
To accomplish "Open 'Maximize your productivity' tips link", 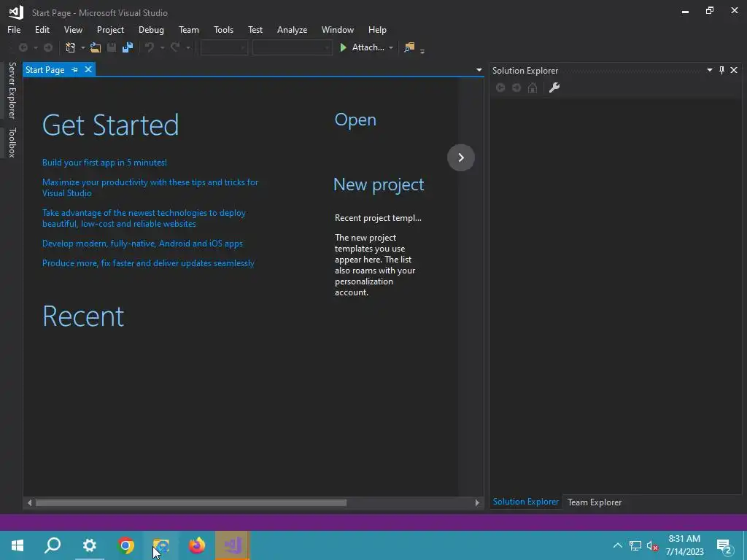I will pyautogui.click(x=150, y=187).
